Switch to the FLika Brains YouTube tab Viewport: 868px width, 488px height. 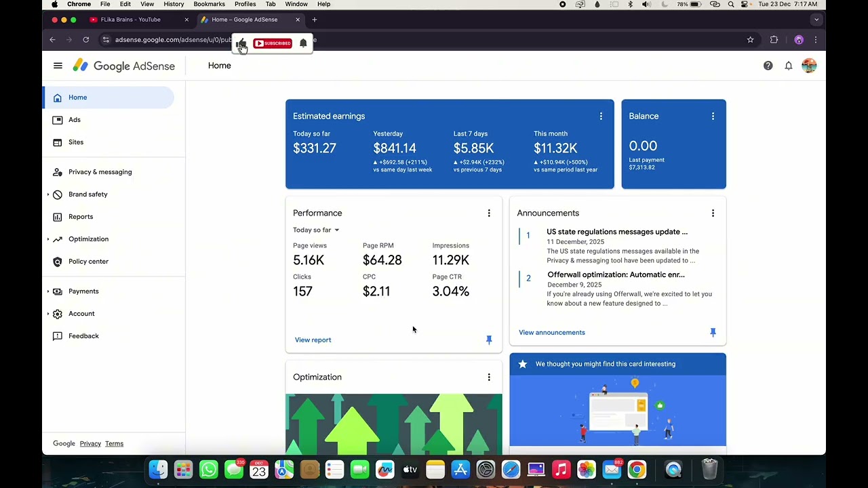click(130, 20)
